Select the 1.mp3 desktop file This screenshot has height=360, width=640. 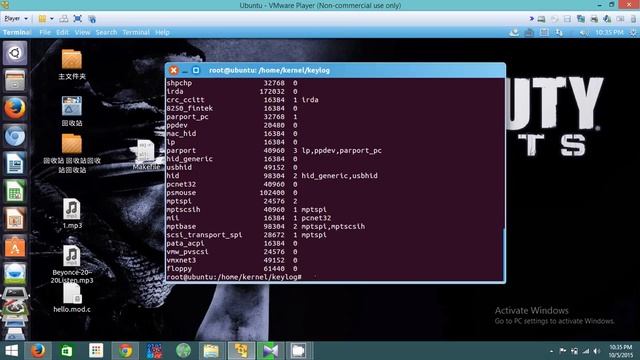(x=72, y=213)
